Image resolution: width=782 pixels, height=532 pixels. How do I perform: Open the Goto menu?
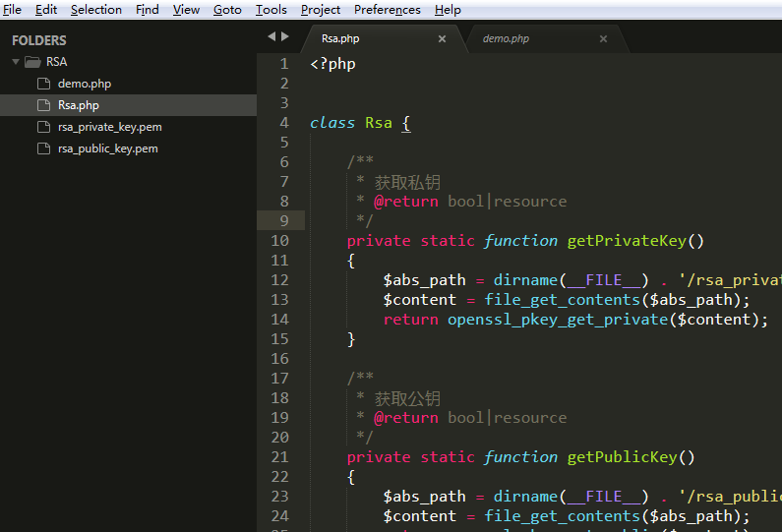pyautogui.click(x=227, y=10)
